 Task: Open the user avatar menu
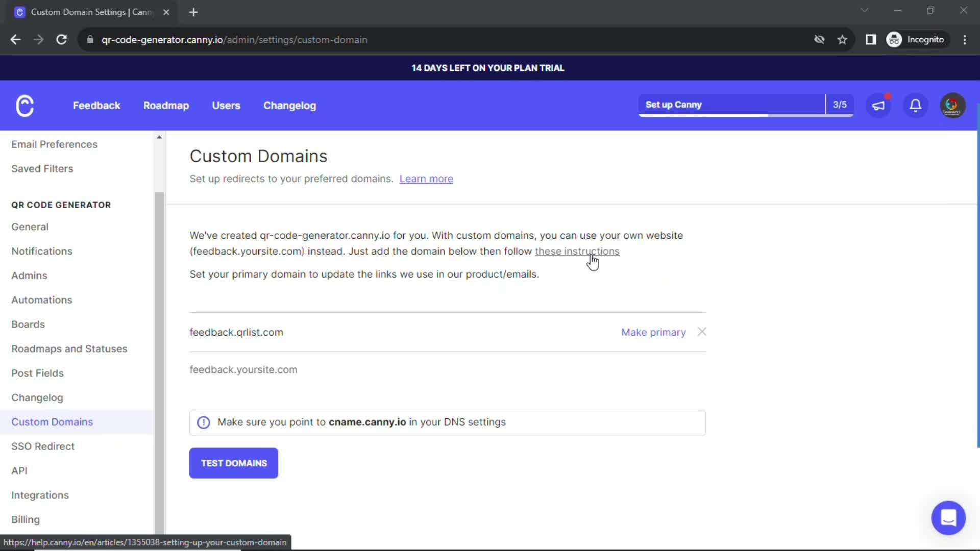(x=952, y=106)
